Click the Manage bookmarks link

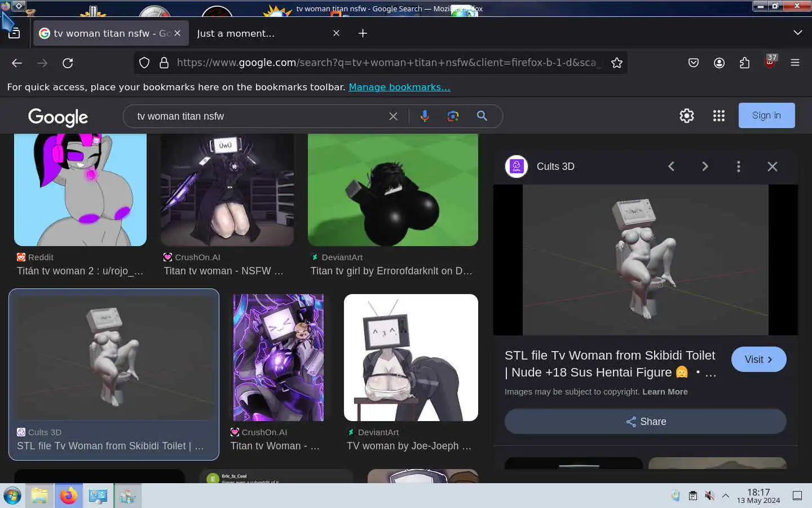[x=399, y=87]
